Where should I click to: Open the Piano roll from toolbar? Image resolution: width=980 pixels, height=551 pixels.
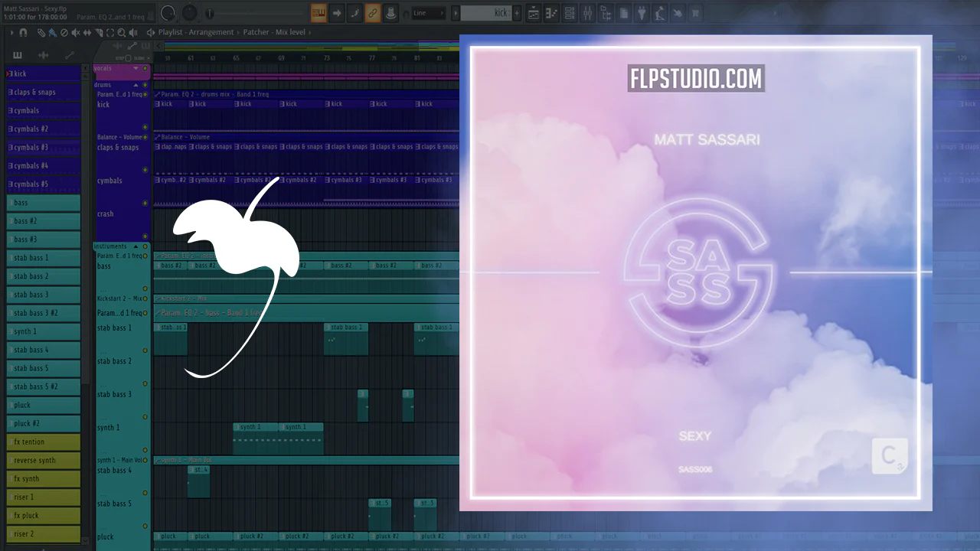click(550, 13)
